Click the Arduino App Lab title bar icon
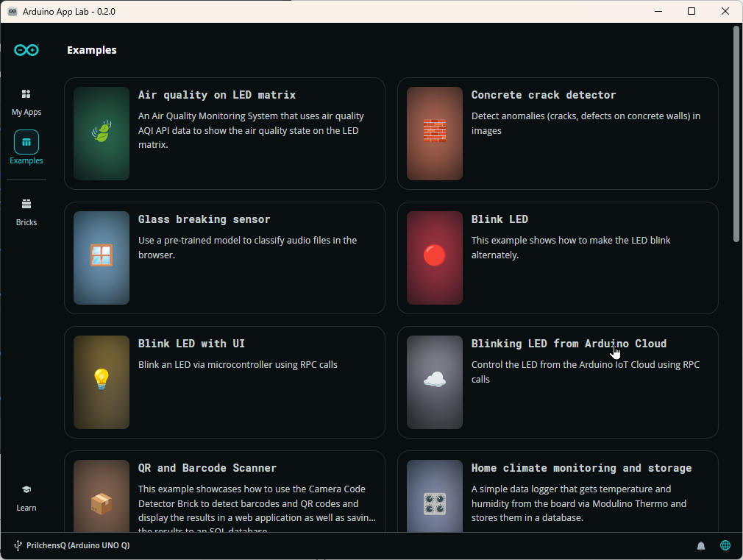Viewport: 743px width, 560px height. pos(13,11)
